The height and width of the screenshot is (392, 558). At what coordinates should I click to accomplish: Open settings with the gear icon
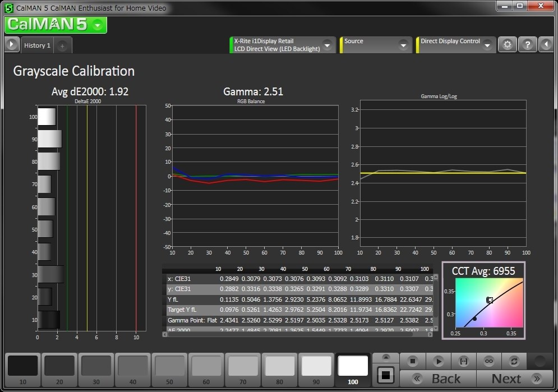coord(508,45)
